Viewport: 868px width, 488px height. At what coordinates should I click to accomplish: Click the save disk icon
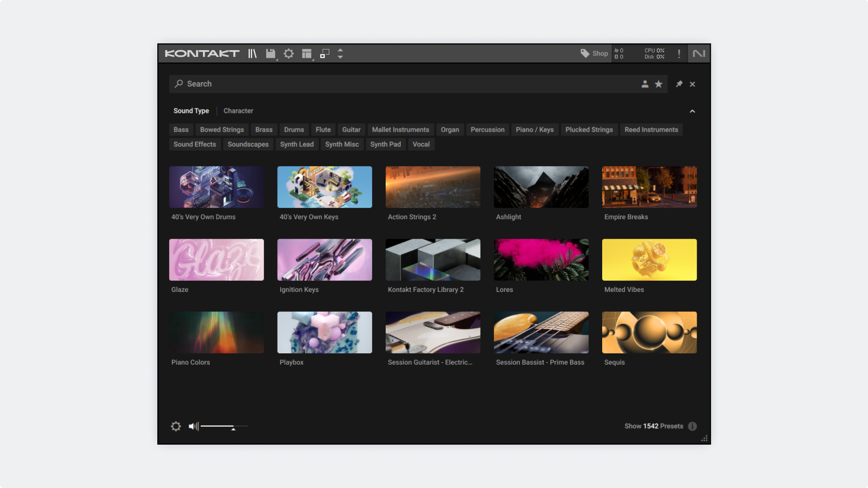pyautogui.click(x=270, y=54)
